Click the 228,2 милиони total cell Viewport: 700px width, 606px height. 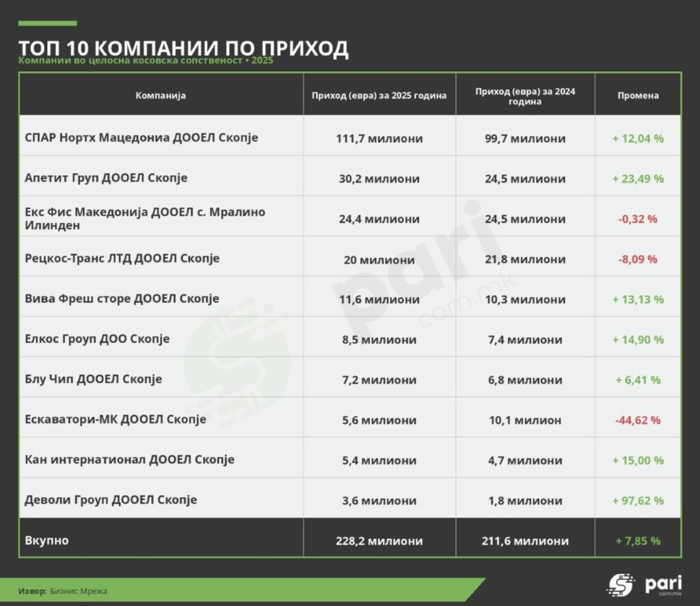379,541
